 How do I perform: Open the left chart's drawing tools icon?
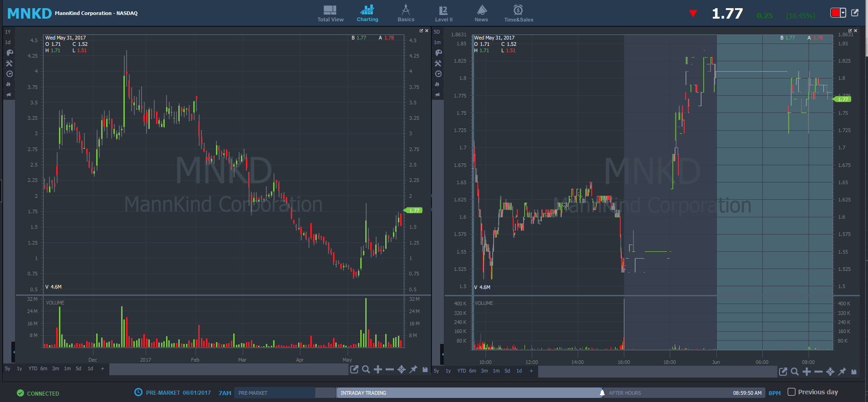click(x=9, y=63)
